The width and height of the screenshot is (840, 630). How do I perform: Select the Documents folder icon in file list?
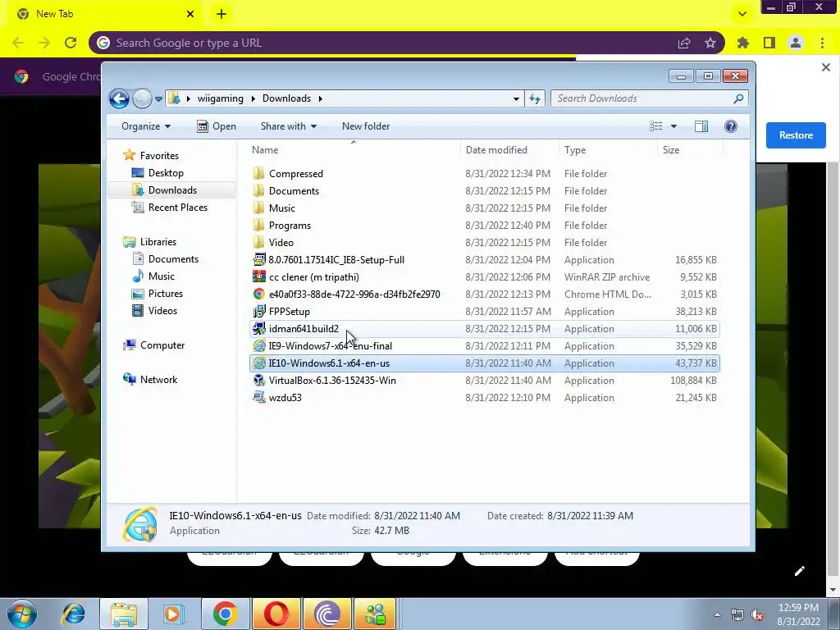(x=258, y=190)
